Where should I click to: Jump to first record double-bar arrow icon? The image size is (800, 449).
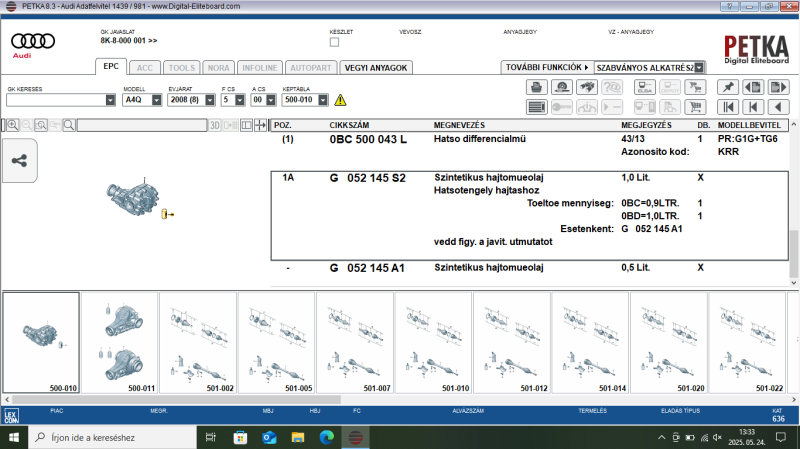click(728, 107)
